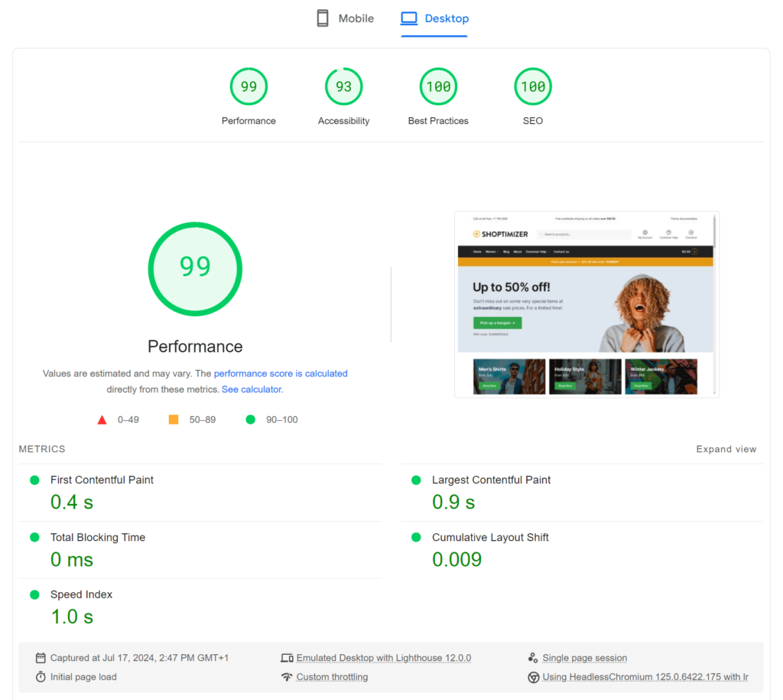Expand the Total Blocking Time metric
Image resolution: width=783 pixels, height=700 pixels.
click(x=97, y=538)
